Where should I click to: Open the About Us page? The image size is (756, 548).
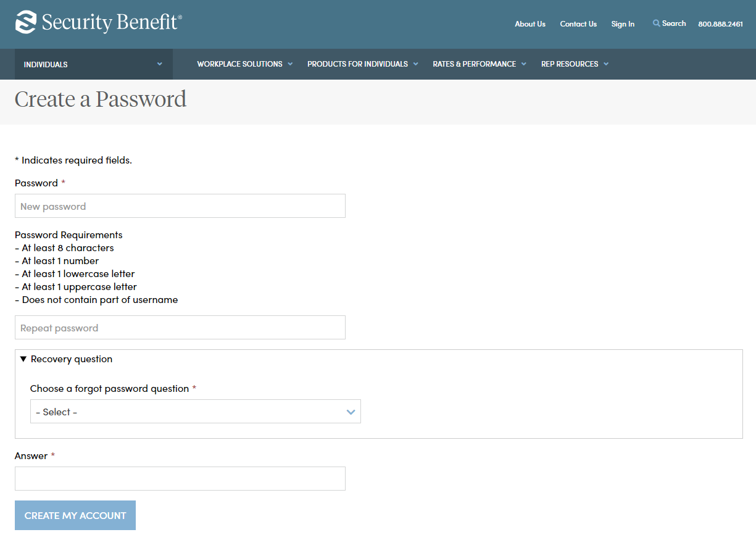coord(530,24)
